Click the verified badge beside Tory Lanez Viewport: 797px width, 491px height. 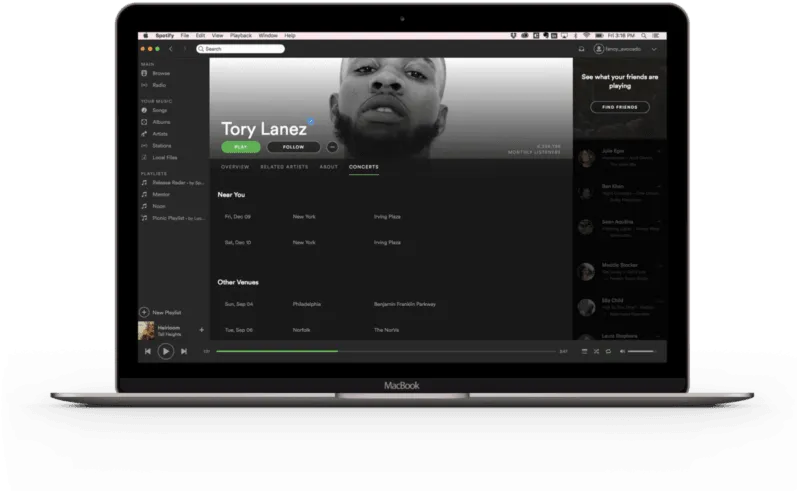point(311,121)
